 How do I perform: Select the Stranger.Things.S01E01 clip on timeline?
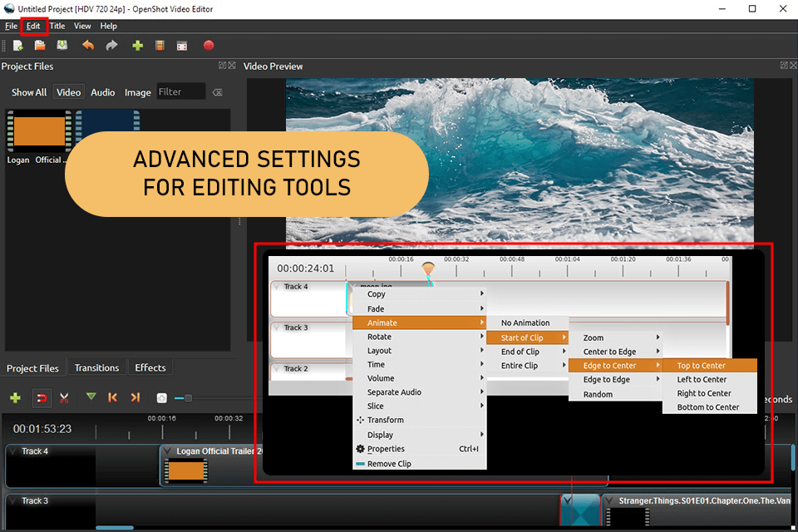(697, 509)
